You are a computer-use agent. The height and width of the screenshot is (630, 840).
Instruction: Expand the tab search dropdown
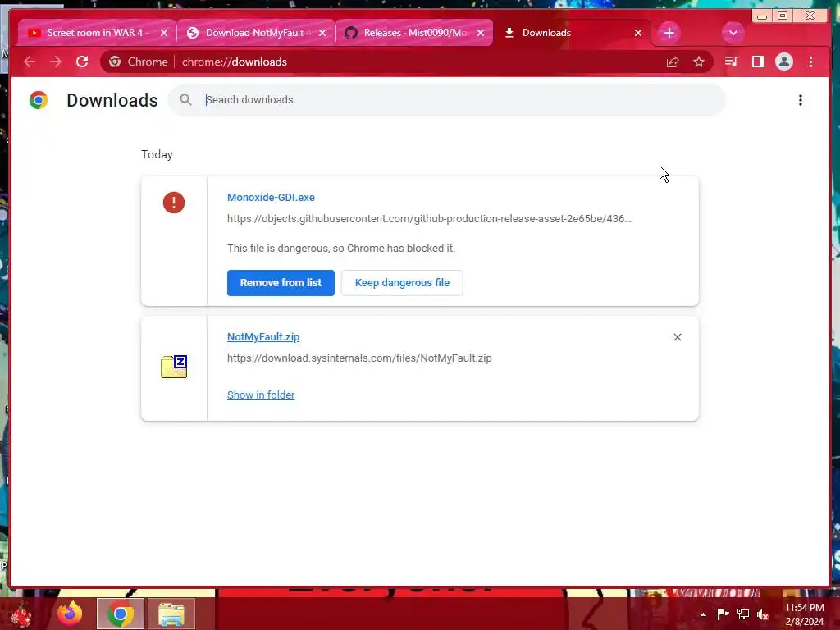(733, 33)
